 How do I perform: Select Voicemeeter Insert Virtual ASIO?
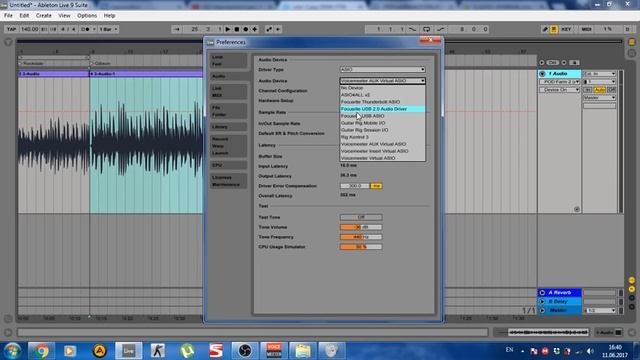(382, 151)
